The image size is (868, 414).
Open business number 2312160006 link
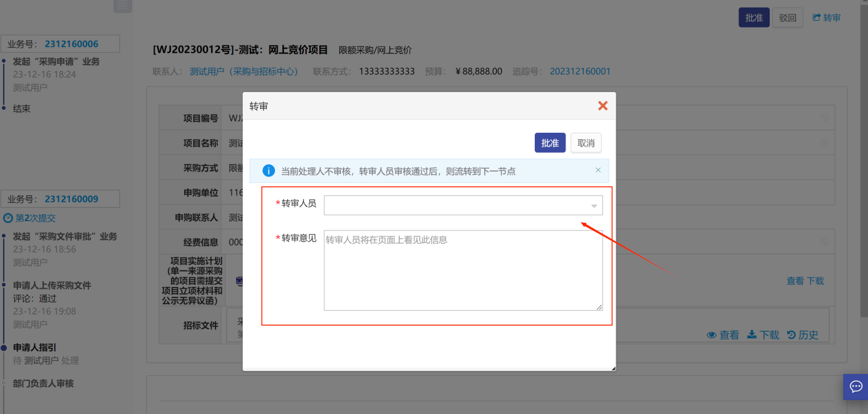point(71,44)
